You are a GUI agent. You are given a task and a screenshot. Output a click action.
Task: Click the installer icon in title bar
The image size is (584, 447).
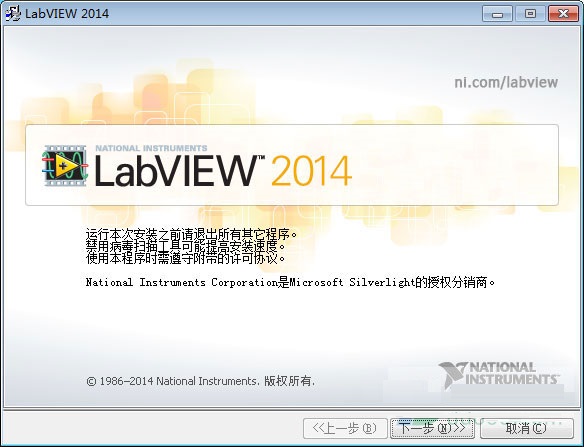[13, 13]
